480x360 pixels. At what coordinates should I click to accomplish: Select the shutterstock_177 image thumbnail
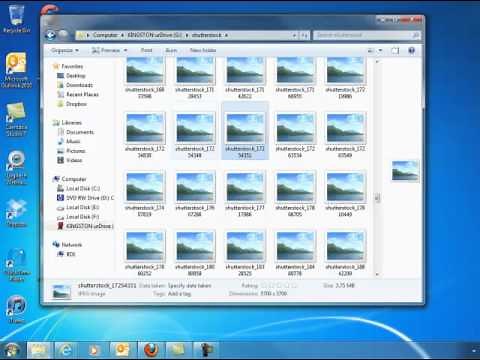245,187
